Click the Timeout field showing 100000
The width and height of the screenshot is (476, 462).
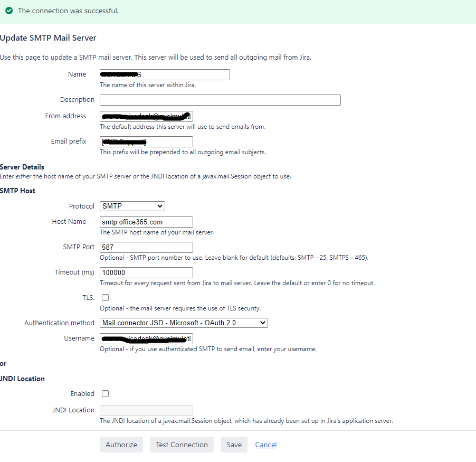coord(146,273)
